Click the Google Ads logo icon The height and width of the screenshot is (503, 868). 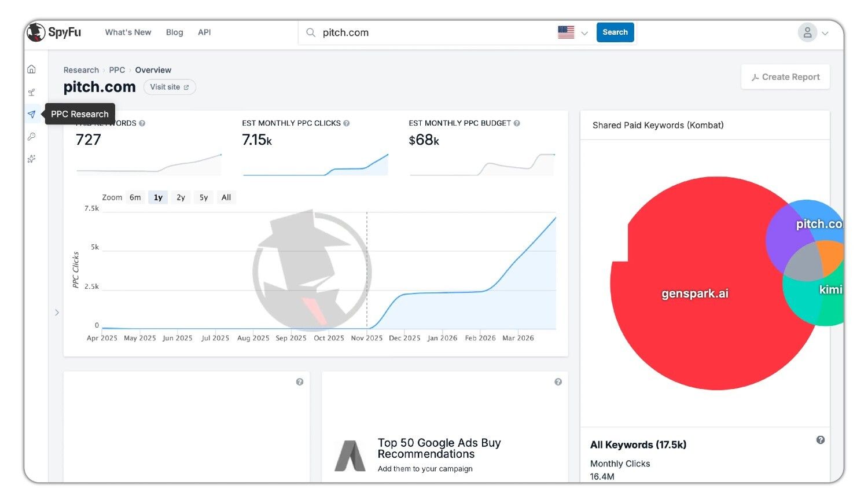pyautogui.click(x=350, y=456)
